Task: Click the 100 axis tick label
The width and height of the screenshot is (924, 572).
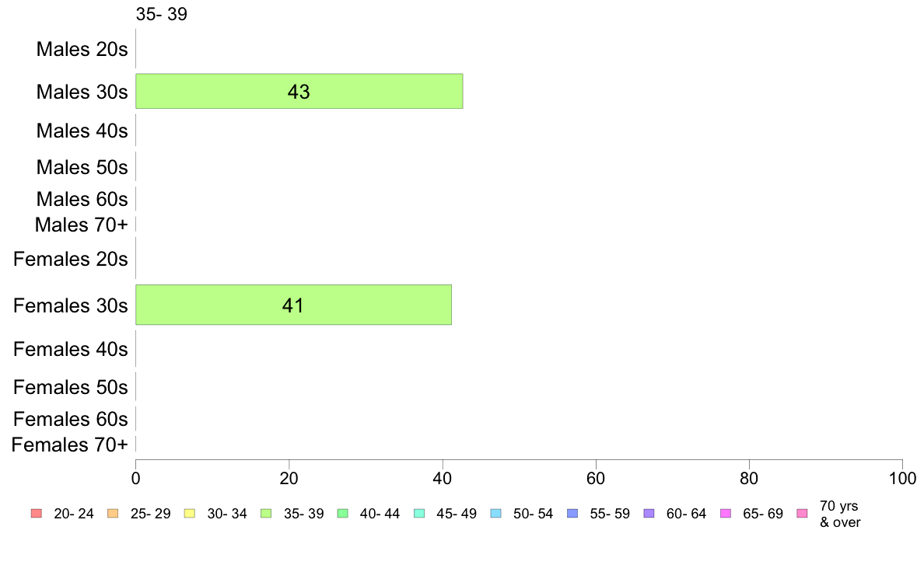Action: 902,478
